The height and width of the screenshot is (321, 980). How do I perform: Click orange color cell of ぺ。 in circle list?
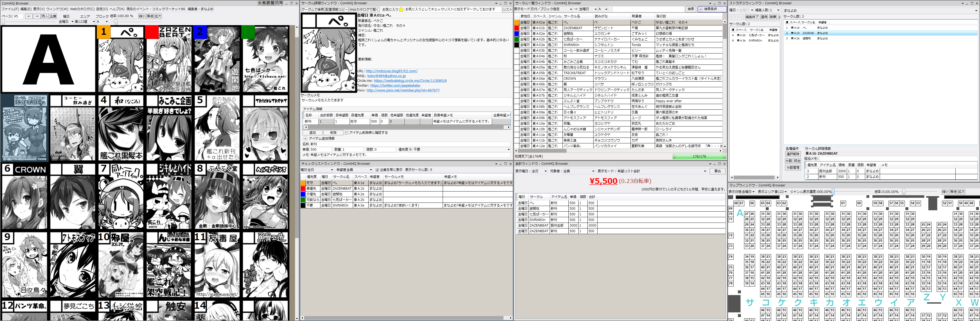(517, 22)
